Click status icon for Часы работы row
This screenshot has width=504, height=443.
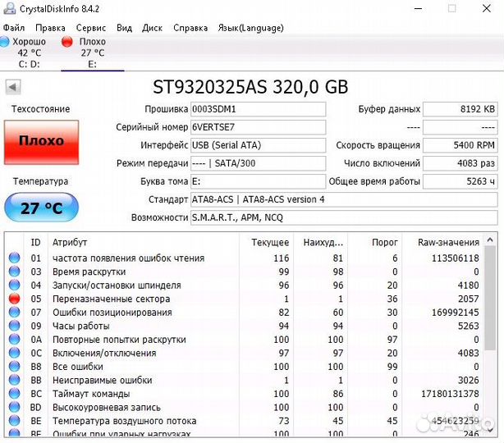(14, 326)
